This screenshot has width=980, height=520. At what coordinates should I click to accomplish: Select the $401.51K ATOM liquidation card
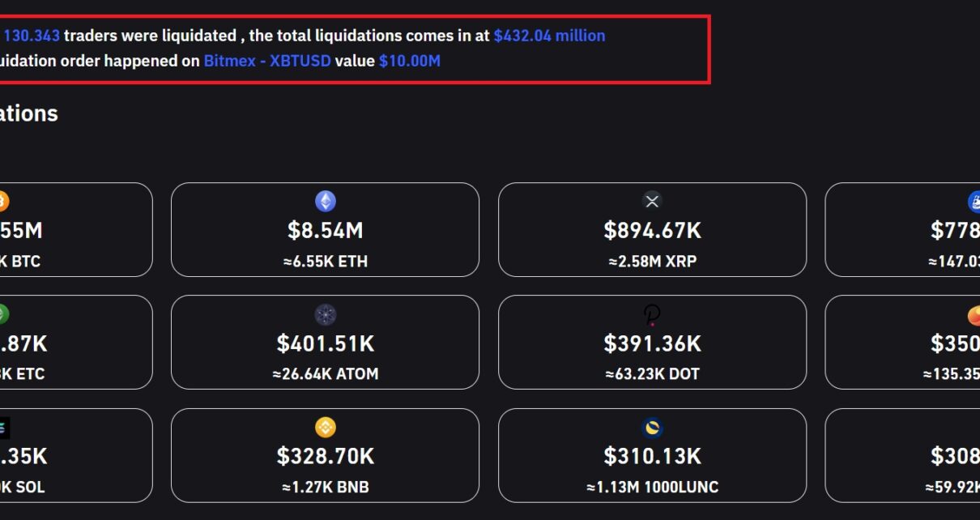[325, 343]
